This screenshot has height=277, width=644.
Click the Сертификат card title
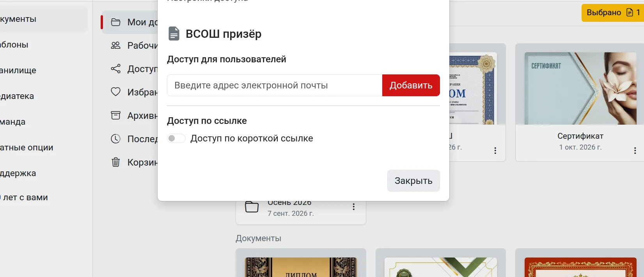(x=580, y=136)
